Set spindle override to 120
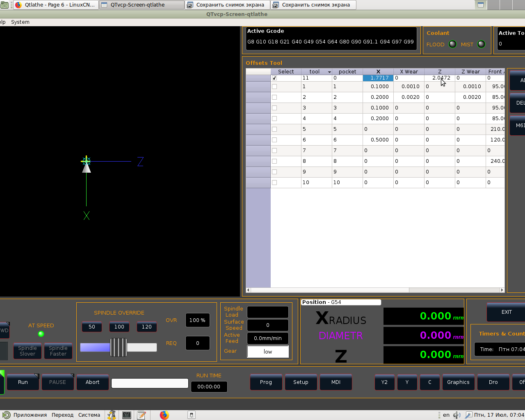The height and width of the screenshot is (420, 525). click(147, 327)
